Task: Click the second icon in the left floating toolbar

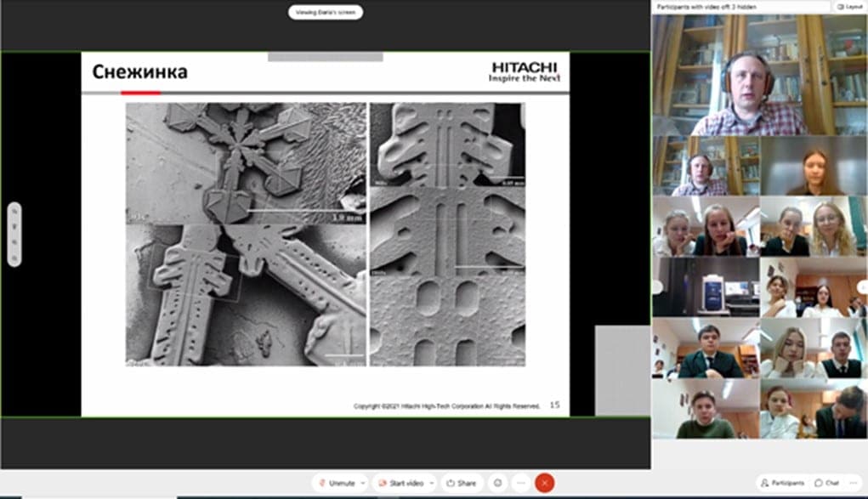Action: (14, 227)
